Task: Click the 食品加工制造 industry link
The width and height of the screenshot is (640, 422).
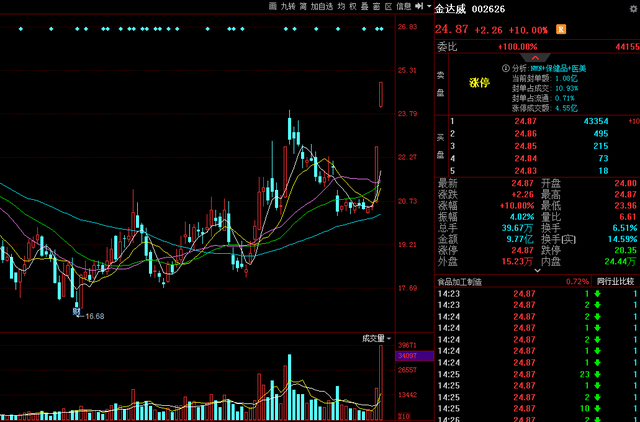Action: pos(460,282)
